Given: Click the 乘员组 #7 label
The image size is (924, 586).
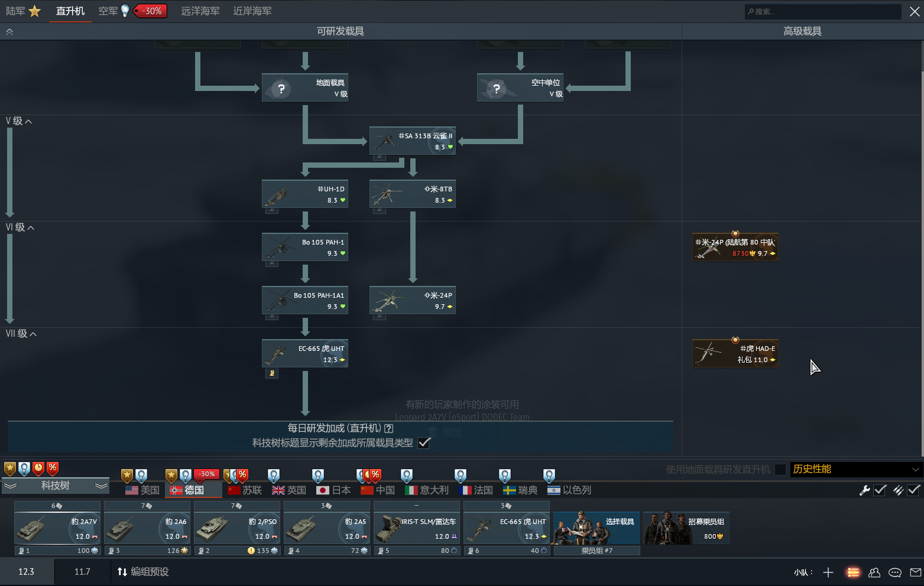Looking at the screenshot, I should click(597, 551).
